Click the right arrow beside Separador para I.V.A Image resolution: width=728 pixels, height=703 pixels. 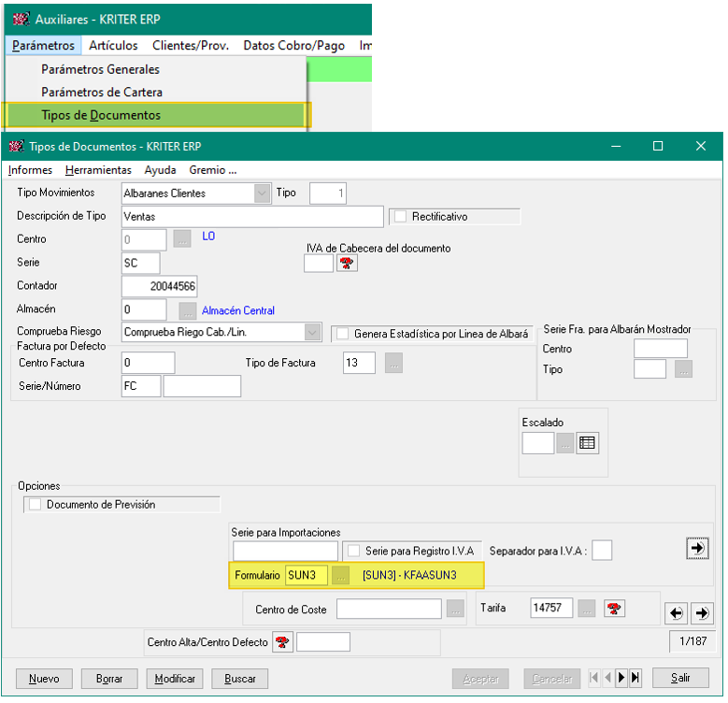tap(696, 550)
